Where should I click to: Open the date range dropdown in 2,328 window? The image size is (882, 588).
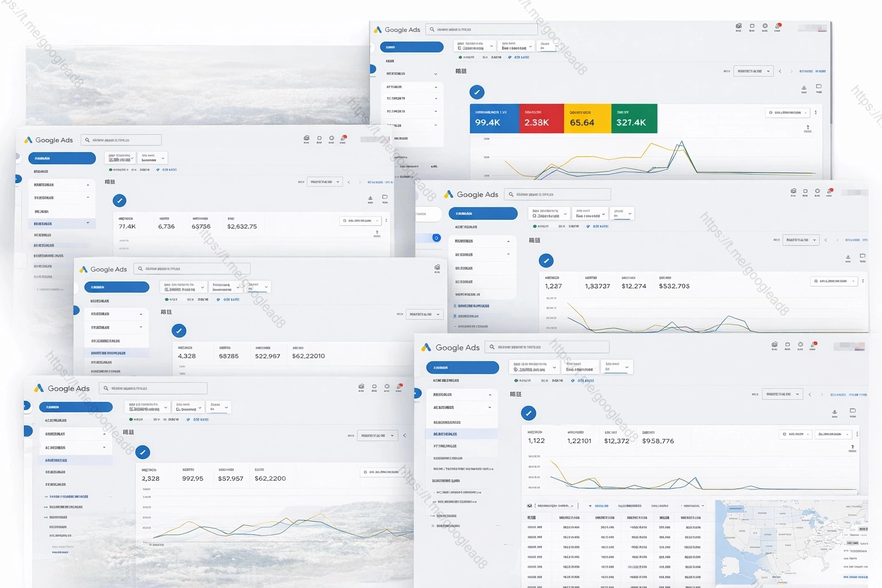377,436
